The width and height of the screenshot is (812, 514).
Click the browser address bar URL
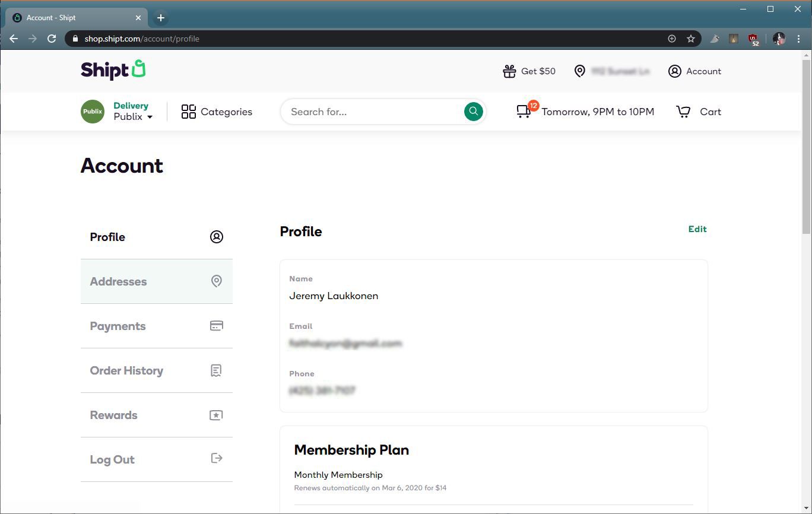[142, 39]
